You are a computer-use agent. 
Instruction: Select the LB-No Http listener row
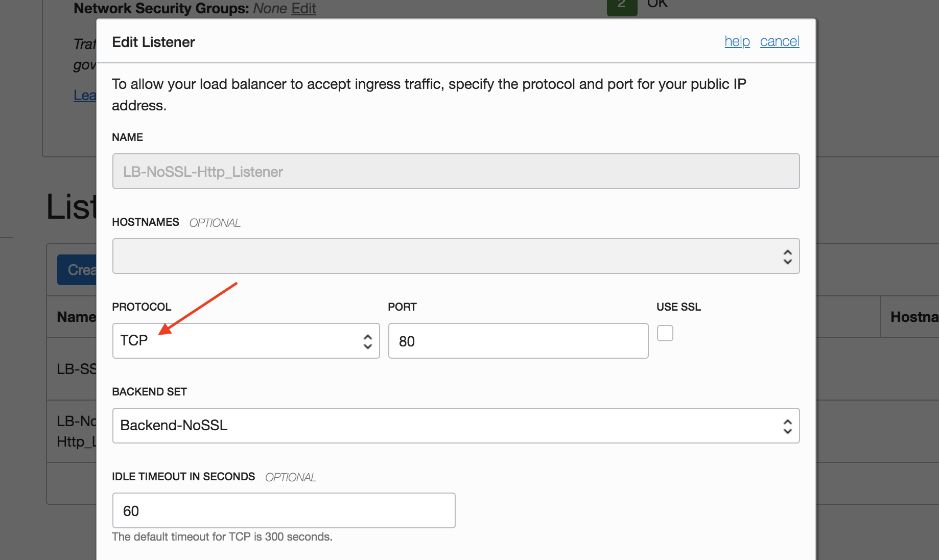[x=76, y=431]
